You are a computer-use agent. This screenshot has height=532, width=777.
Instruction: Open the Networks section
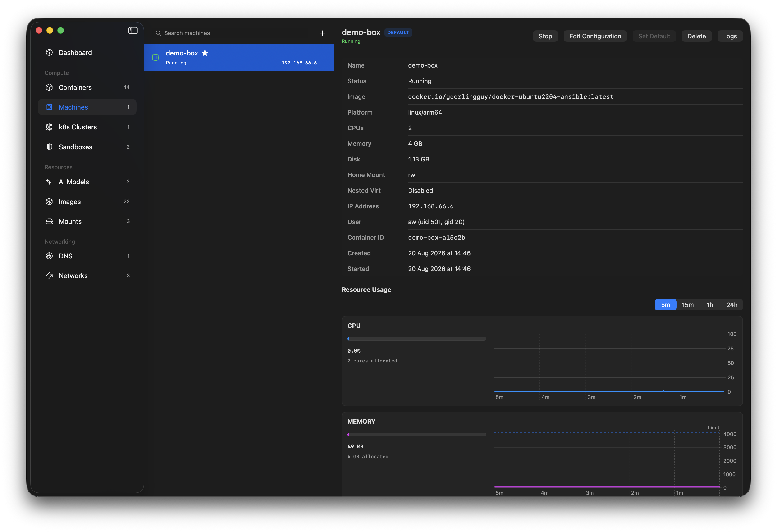(87, 275)
